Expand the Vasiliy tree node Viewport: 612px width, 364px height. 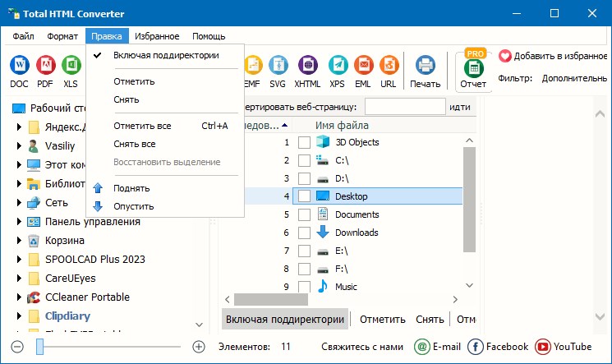pos(19,146)
